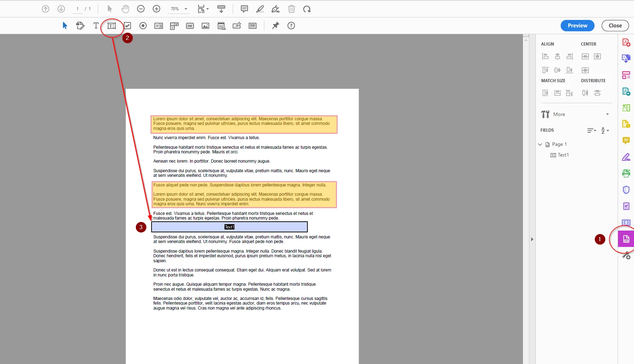
Task: Open the Prepare Form tool in sidebar
Action: (x=626, y=239)
